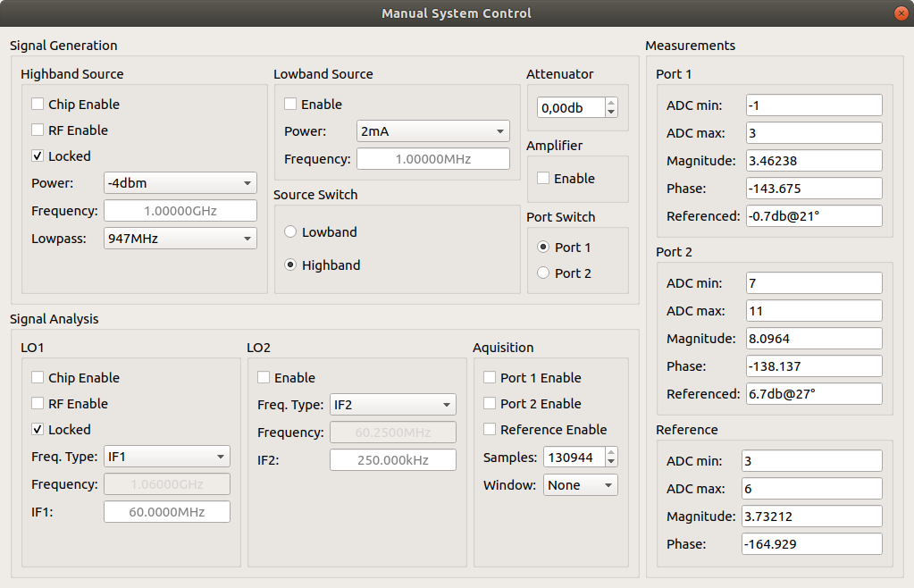Expand the Window None dropdown
Screen dimensions: 914x588
click(581, 485)
